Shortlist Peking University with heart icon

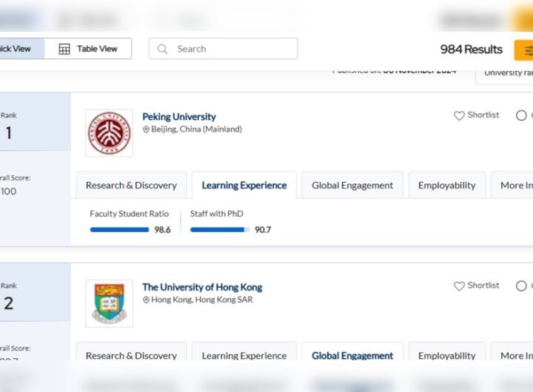[x=459, y=115]
